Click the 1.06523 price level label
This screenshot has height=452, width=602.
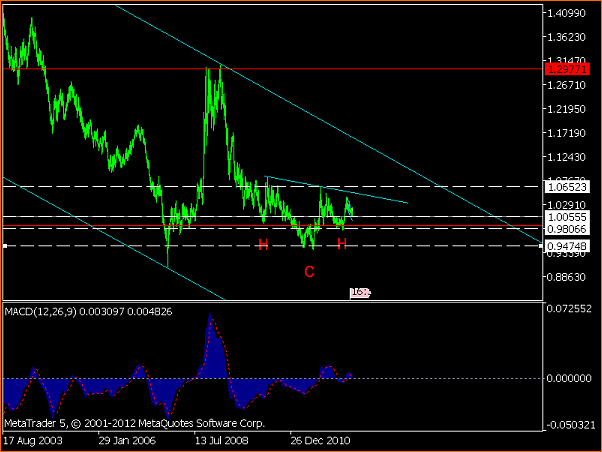(567, 187)
